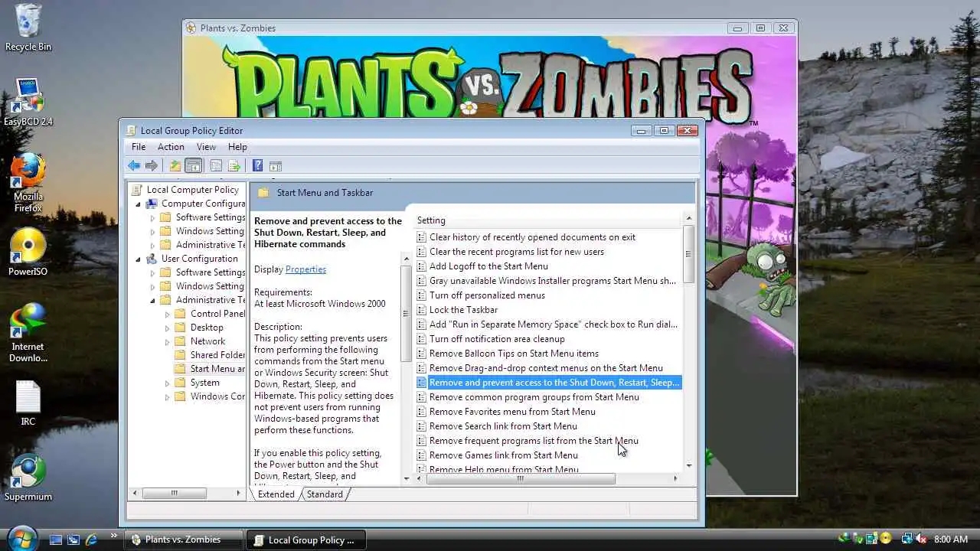The width and height of the screenshot is (980, 551).
Task: Collapse the Computer Configuration tree node
Action: pos(139,204)
